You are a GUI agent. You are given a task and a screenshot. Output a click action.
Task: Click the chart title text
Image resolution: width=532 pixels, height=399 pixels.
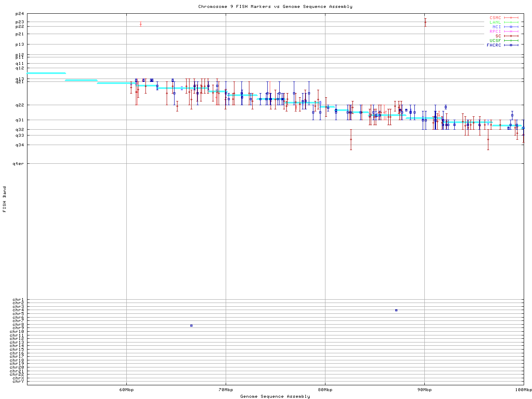275,7
